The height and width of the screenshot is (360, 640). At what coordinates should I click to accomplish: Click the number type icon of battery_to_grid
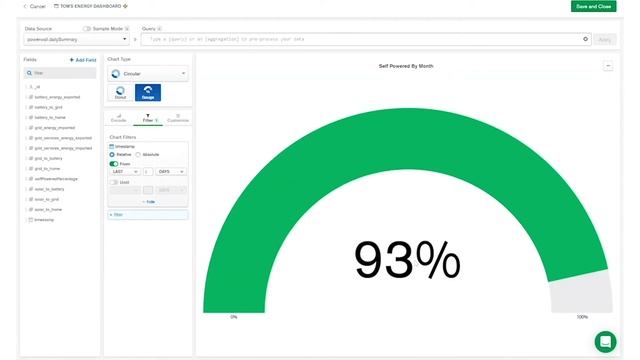[31, 107]
